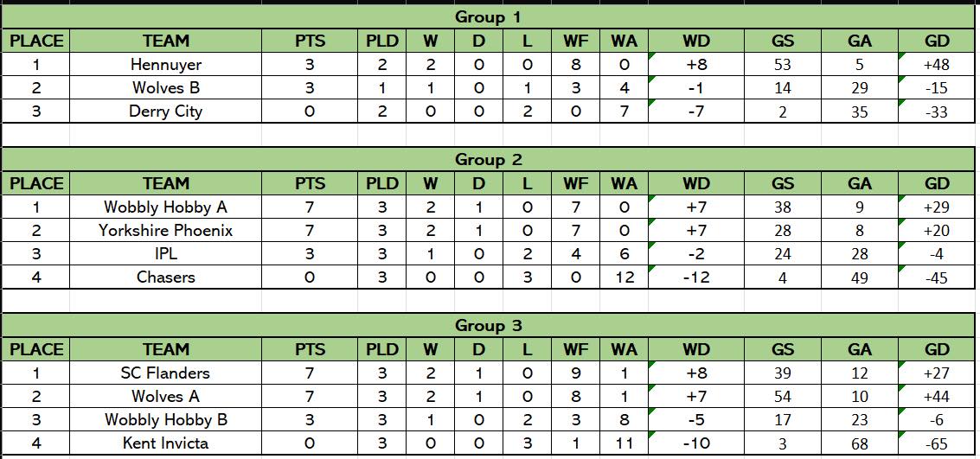Click the IPL team cell
Image resolution: width=980 pixels, height=459 pixels.
166,254
